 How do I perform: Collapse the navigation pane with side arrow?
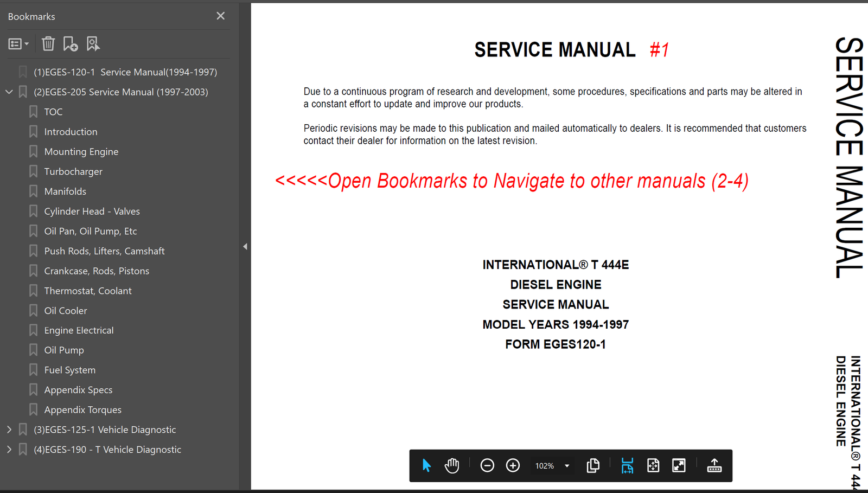tap(245, 247)
